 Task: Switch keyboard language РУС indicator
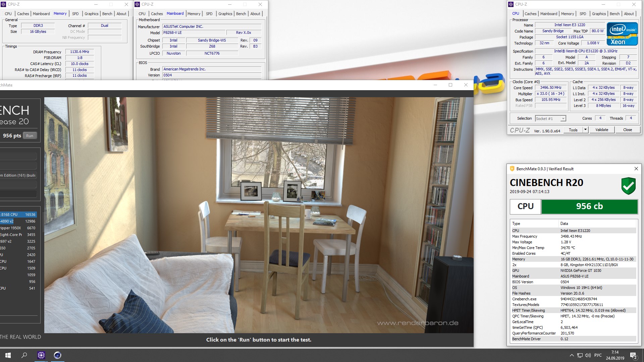coord(598,355)
